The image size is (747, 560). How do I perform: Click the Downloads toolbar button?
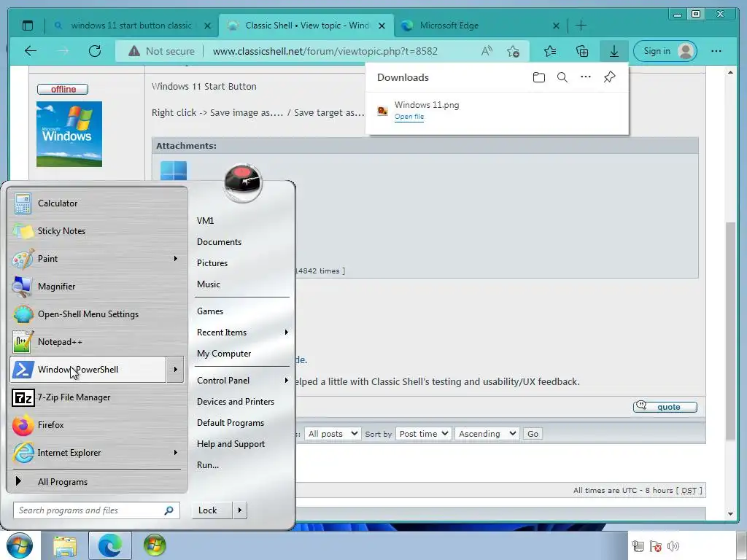(x=614, y=51)
